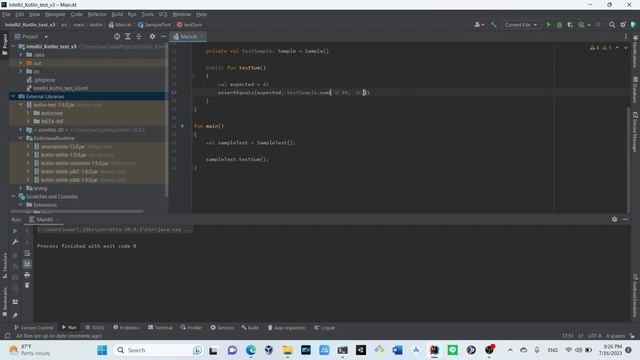Open Profiler tool window
The width and height of the screenshot is (640, 360).
click(191, 328)
